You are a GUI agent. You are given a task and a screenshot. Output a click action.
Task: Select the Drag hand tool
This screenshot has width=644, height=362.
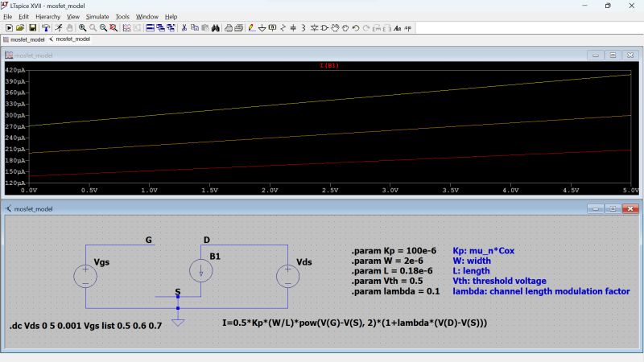[345, 28]
